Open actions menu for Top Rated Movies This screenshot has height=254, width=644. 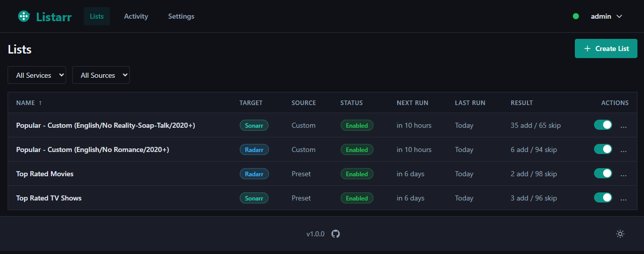623,174
